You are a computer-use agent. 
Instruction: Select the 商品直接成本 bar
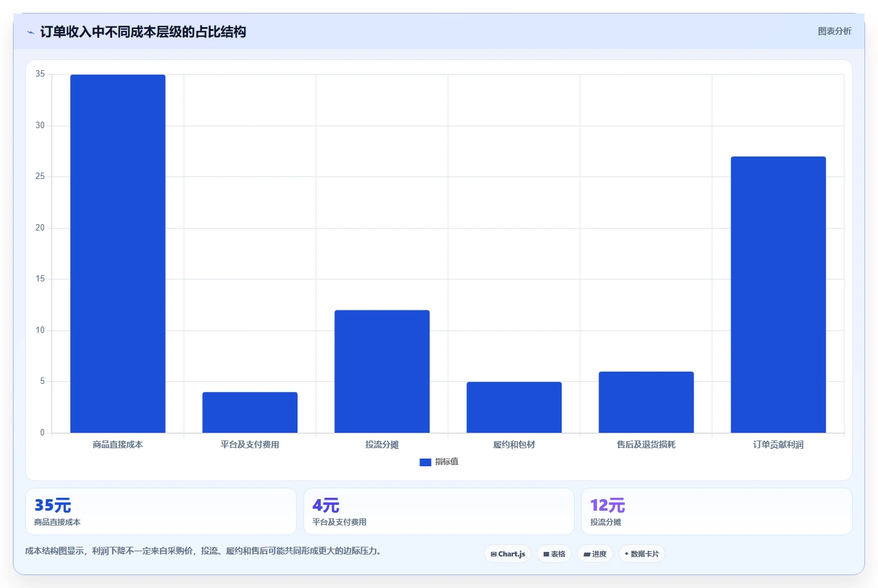118,254
